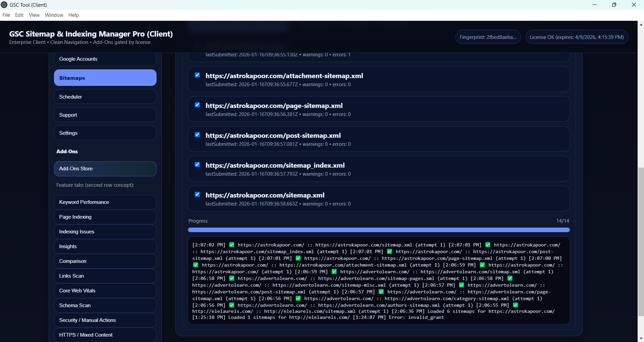Open the Window menu
This screenshot has height=342, width=644.
[x=54, y=15]
